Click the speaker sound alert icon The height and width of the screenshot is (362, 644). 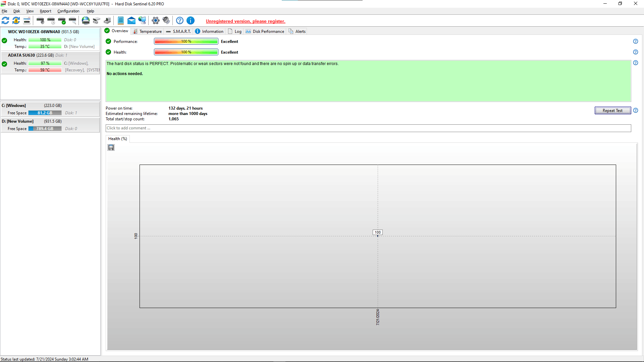[x=166, y=21]
